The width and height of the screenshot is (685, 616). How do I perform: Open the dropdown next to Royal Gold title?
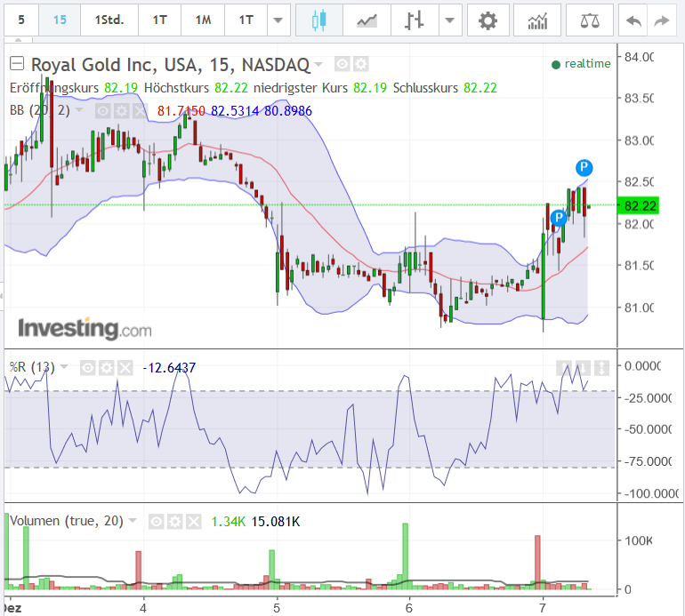click(318, 64)
